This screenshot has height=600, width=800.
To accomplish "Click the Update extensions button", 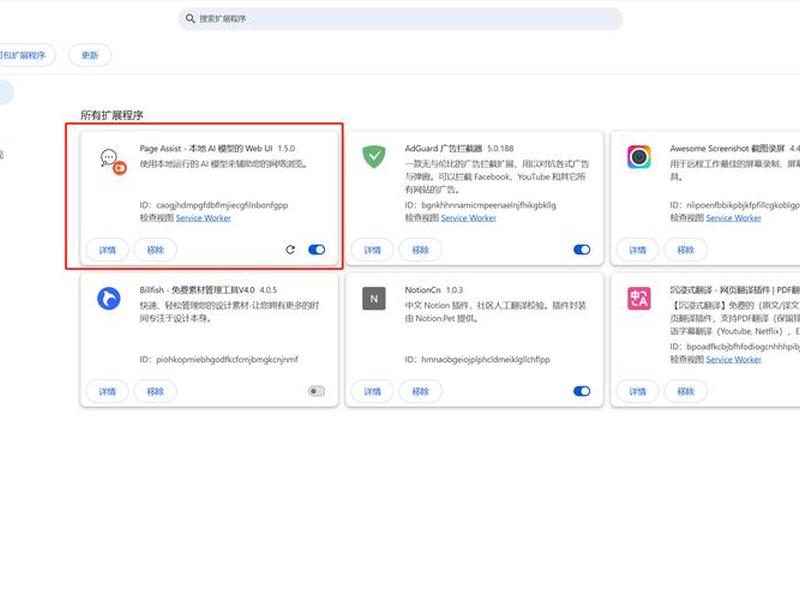I will point(90,55).
